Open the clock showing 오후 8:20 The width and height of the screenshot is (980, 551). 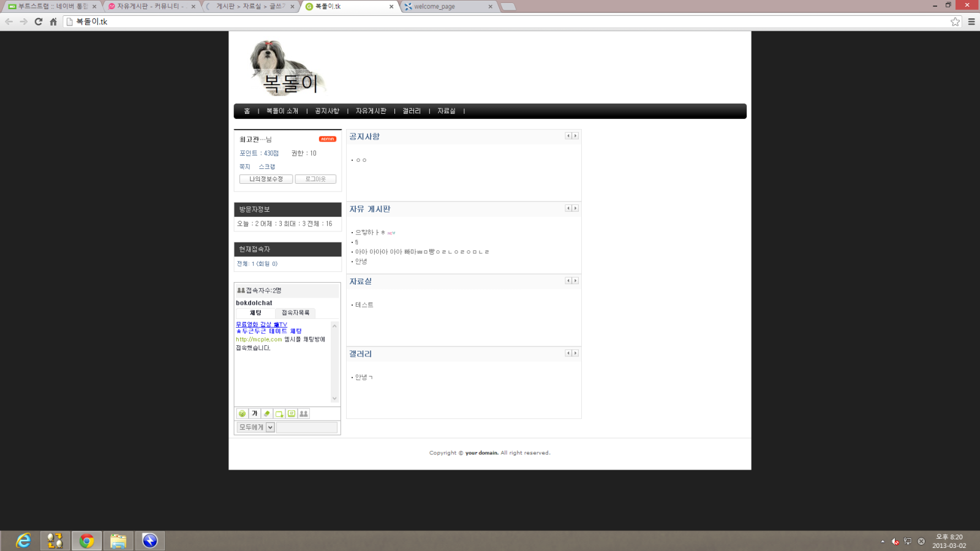pos(949,541)
